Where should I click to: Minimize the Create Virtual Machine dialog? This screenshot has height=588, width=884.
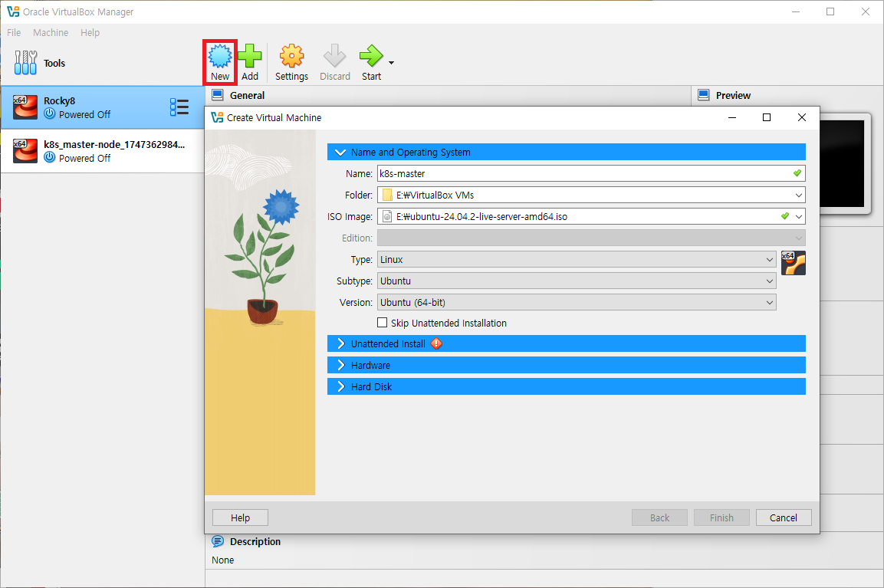coord(731,117)
